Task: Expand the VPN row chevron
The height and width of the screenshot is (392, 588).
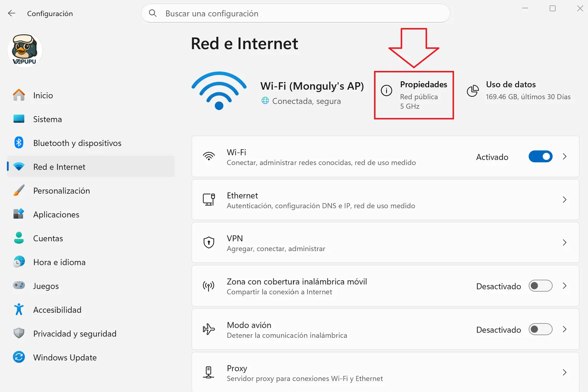Action: [565, 243]
